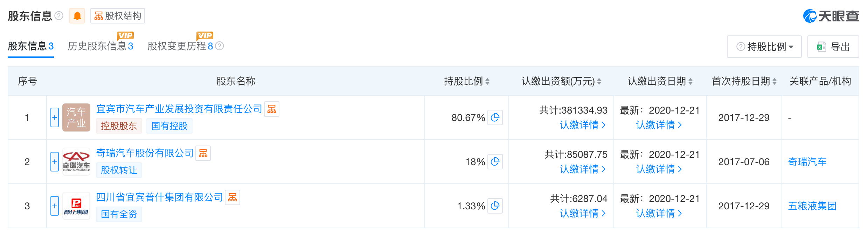This screenshot has width=868, height=236.
Task: Open pie chart icon beside 18%
Action: [495, 162]
